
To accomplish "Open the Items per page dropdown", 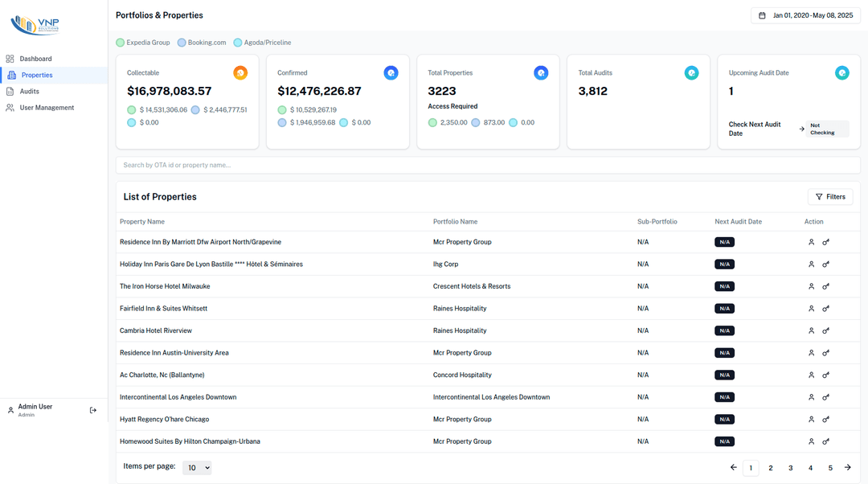I will pyautogui.click(x=197, y=467).
